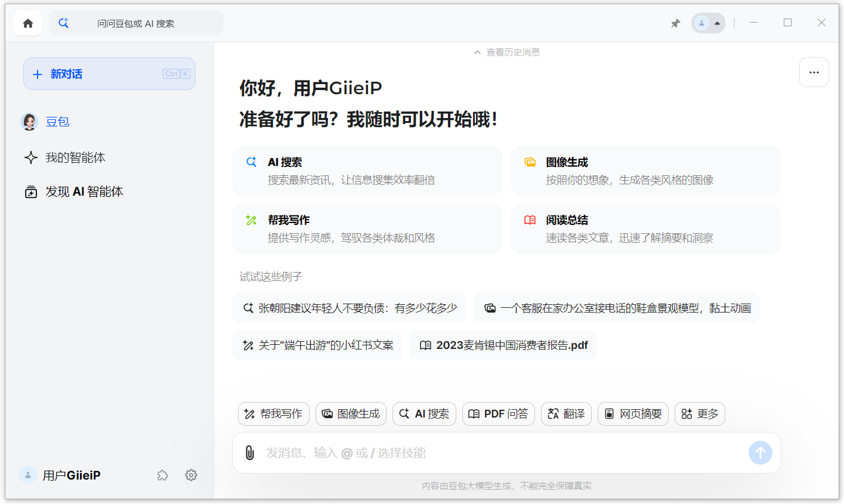The height and width of the screenshot is (504, 844).
Task: Attach a file with the paperclip icon
Action: (x=250, y=453)
